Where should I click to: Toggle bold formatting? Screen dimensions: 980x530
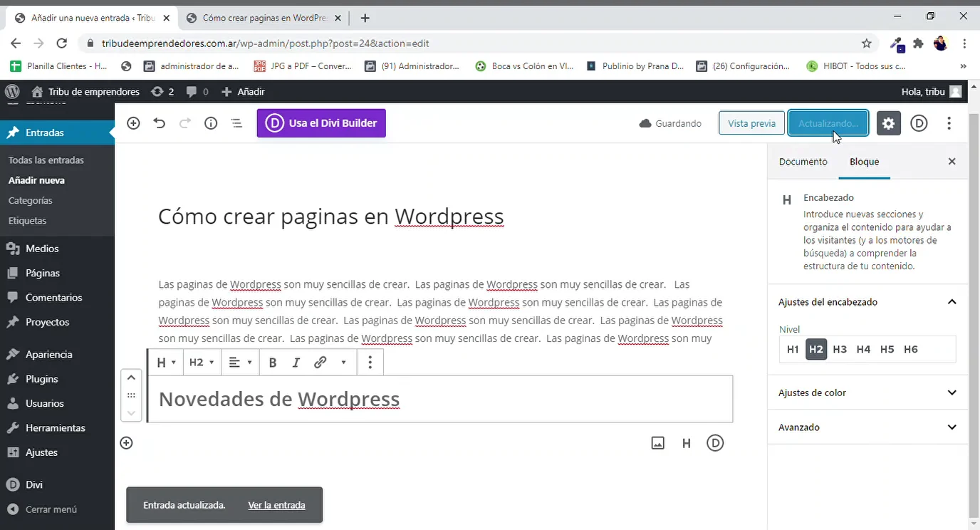[273, 363]
